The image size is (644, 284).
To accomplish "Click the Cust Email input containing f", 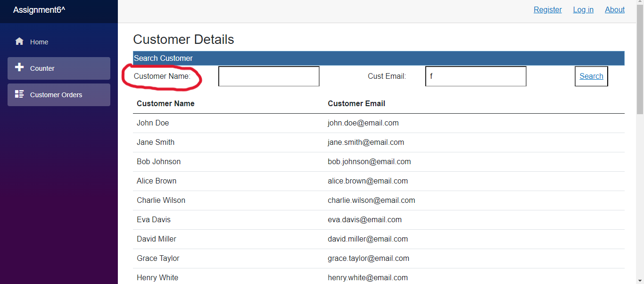I will click(475, 76).
